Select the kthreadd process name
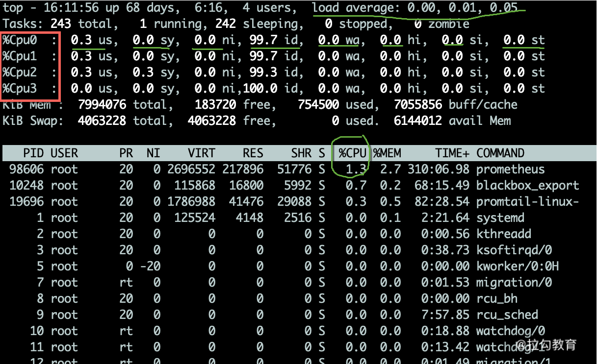The width and height of the screenshot is (597, 364). [x=503, y=234]
